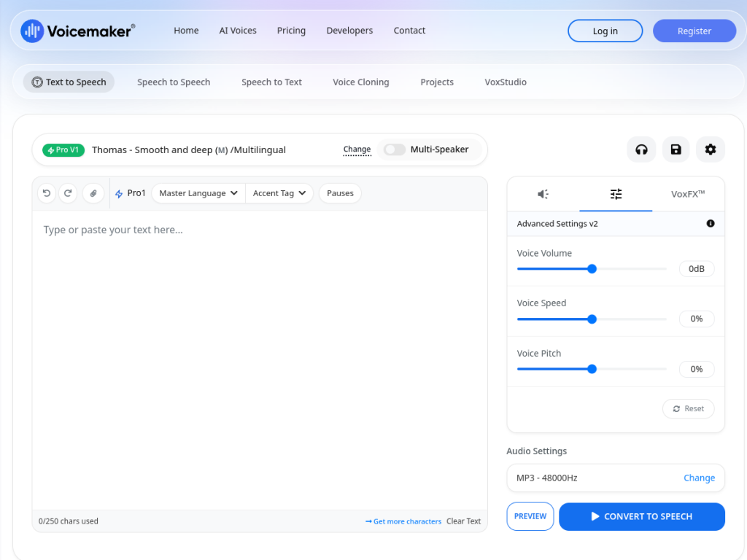
Task: Click the Advanced Settings info icon
Action: tap(711, 223)
